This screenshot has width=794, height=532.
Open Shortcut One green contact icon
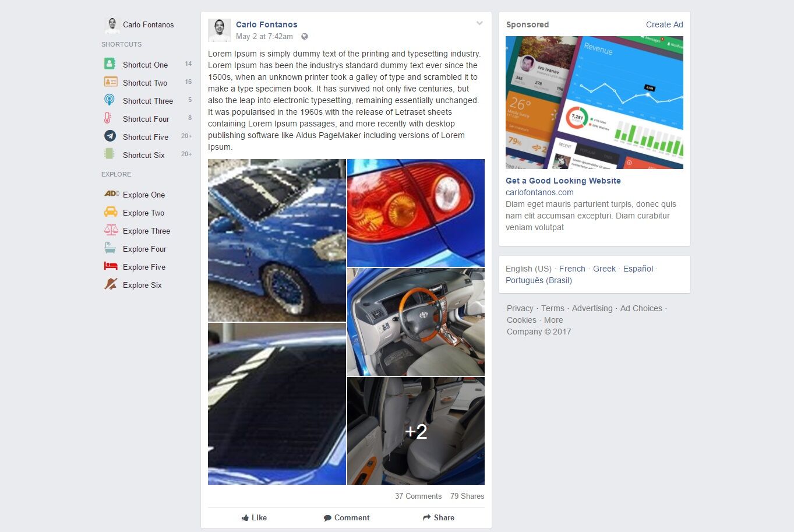coord(110,64)
